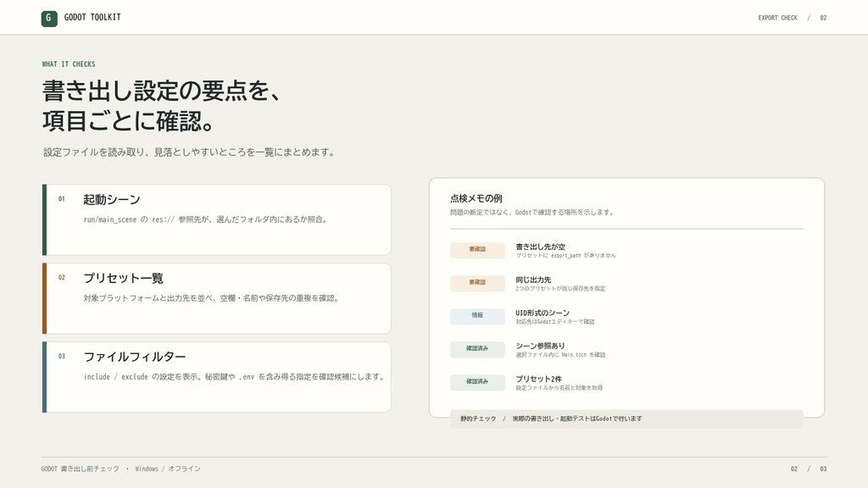This screenshot has height=488, width=868.
Task: Select the シーン参照あり memo title
Action: click(x=540, y=346)
